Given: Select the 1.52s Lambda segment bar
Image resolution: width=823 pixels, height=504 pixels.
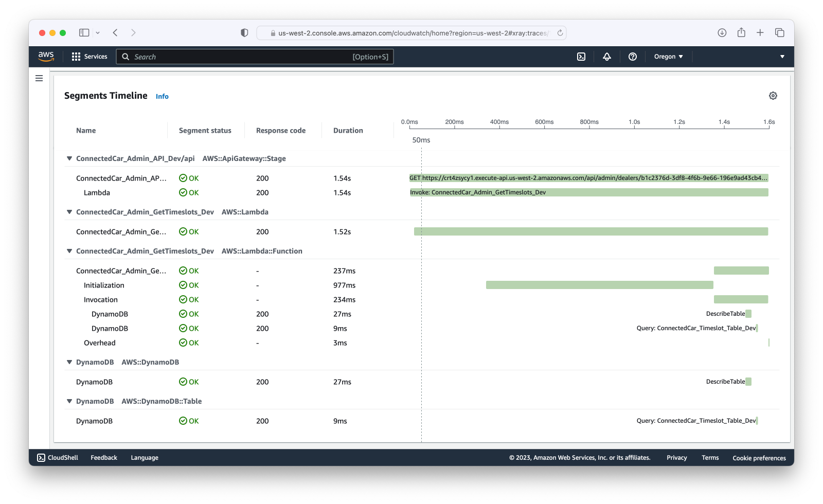Looking at the screenshot, I should (x=591, y=231).
